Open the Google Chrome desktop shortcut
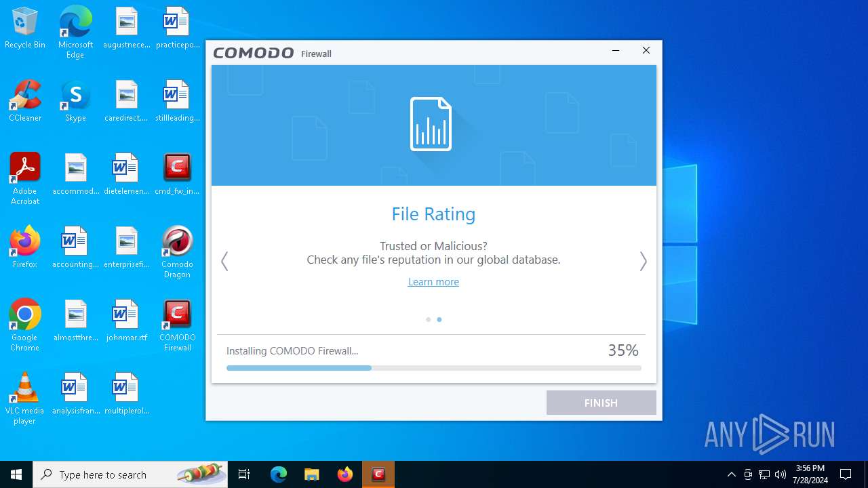The width and height of the screenshot is (868, 488). [x=25, y=325]
